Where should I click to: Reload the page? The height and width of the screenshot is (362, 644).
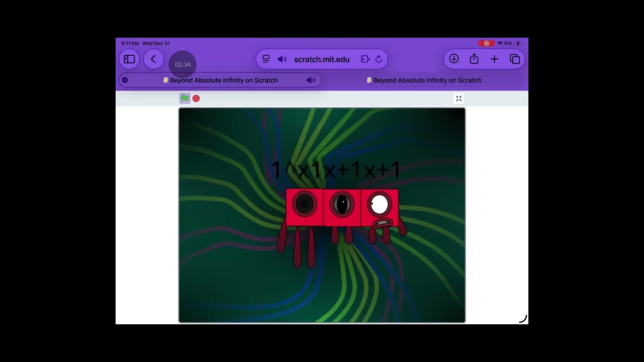click(379, 59)
